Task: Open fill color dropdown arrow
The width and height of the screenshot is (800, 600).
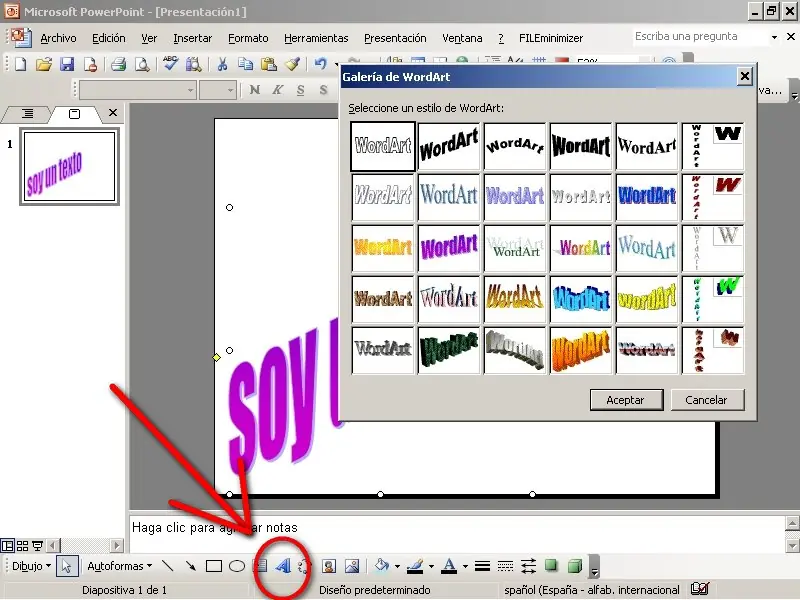Action: pos(397,566)
